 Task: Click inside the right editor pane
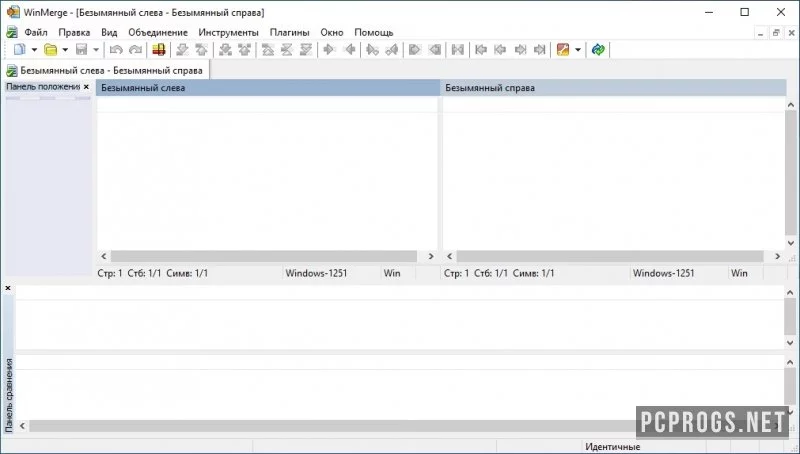point(614,173)
